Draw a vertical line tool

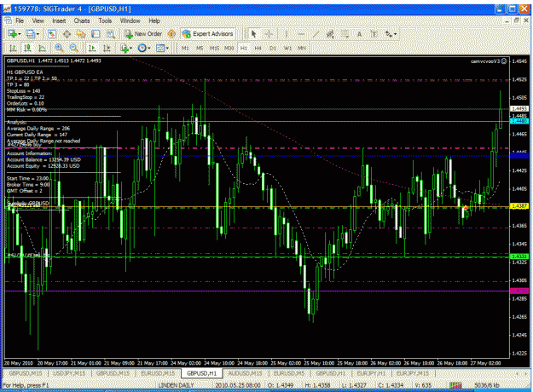pos(287,34)
